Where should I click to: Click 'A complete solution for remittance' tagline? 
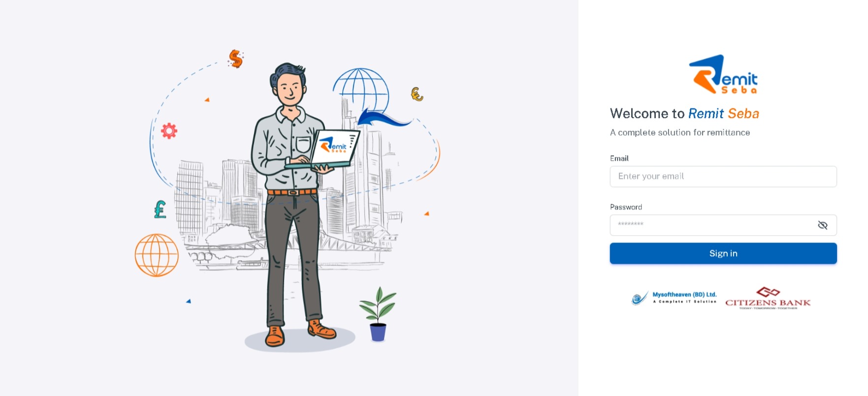[x=680, y=132]
